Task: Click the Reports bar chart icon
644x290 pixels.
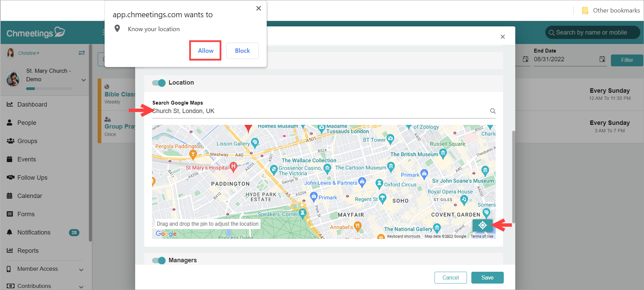Action: (x=10, y=250)
